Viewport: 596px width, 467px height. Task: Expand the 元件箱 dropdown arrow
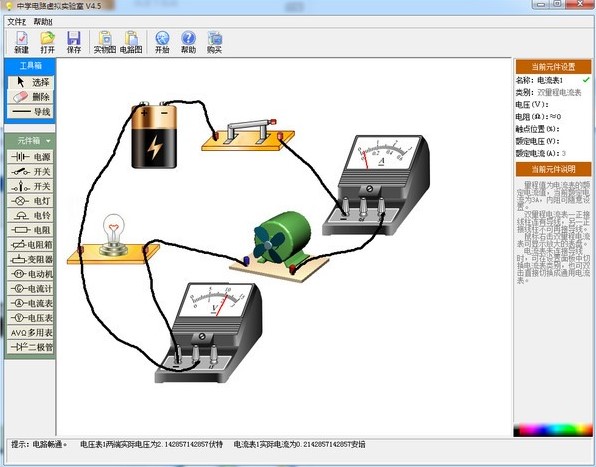coord(48,141)
